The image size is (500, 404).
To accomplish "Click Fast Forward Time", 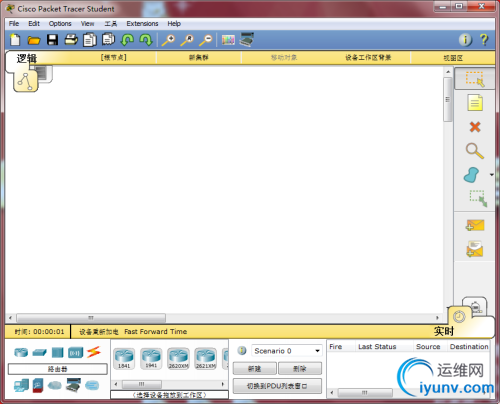I will [x=156, y=331].
